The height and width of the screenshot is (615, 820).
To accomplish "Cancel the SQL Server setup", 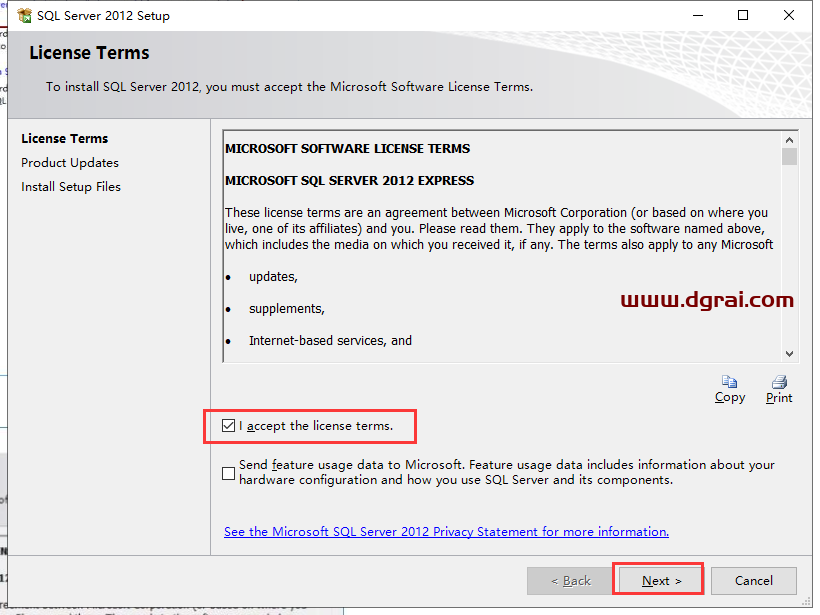I will (754, 580).
